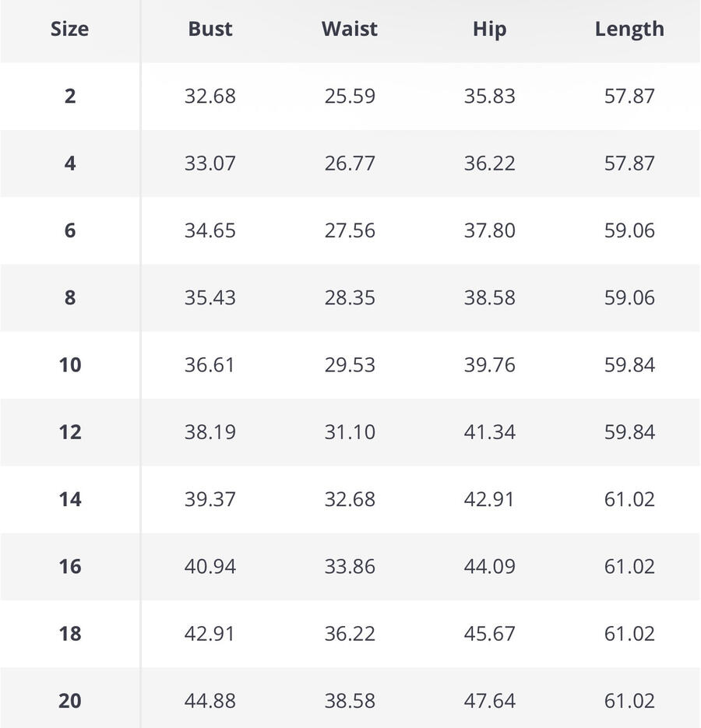
Task: Click the Bust column header
Action: point(210,30)
